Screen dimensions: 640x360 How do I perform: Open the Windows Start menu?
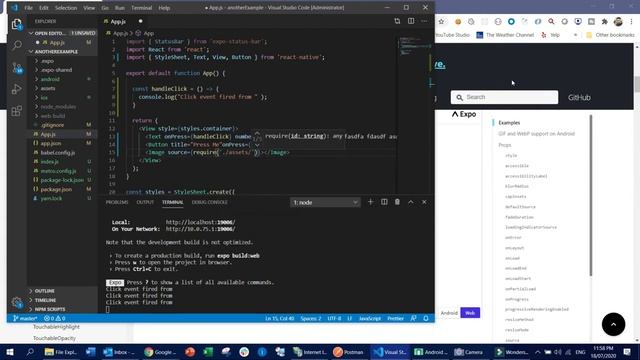point(9,352)
